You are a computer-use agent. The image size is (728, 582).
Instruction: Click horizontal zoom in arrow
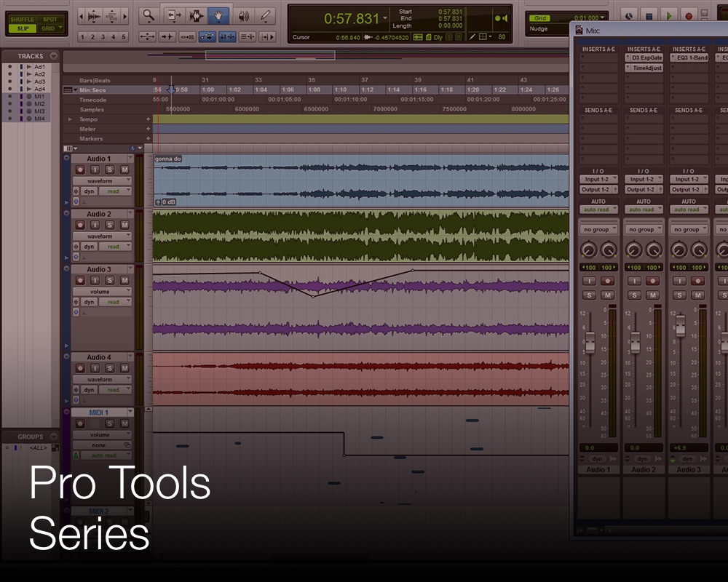pyautogui.click(x=124, y=17)
